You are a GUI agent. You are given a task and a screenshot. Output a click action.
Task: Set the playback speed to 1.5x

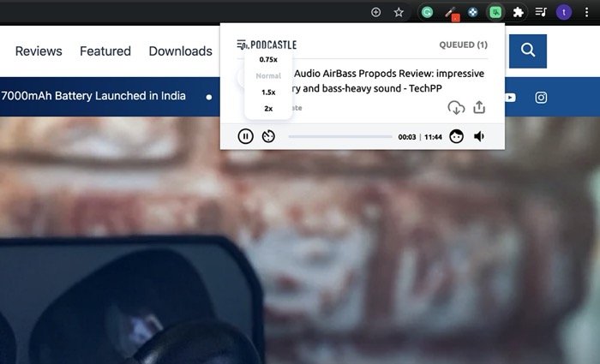268,92
